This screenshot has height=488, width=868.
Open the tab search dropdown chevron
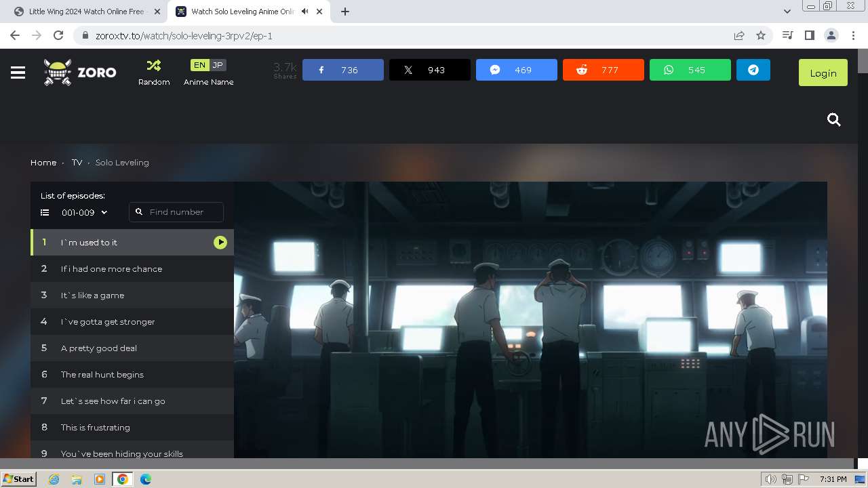pyautogui.click(x=787, y=12)
